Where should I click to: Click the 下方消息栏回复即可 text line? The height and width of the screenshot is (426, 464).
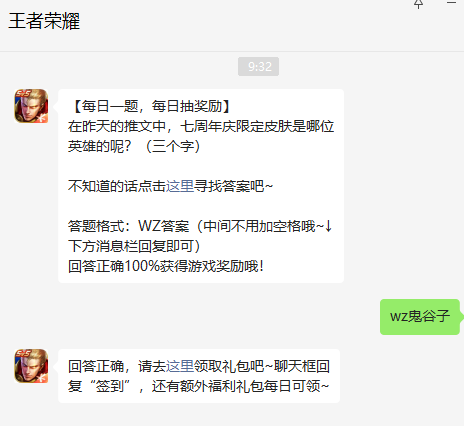point(134,246)
